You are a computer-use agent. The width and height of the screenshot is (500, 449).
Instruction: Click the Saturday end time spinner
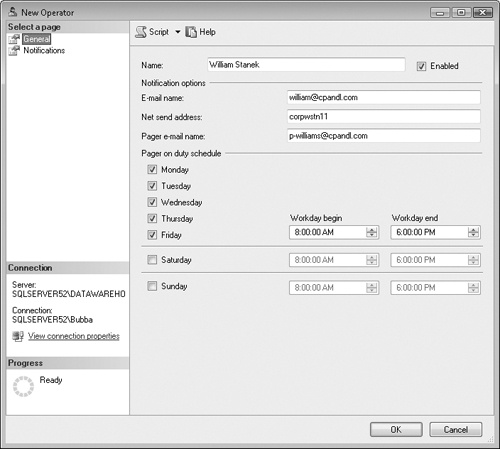tap(473, 260)
